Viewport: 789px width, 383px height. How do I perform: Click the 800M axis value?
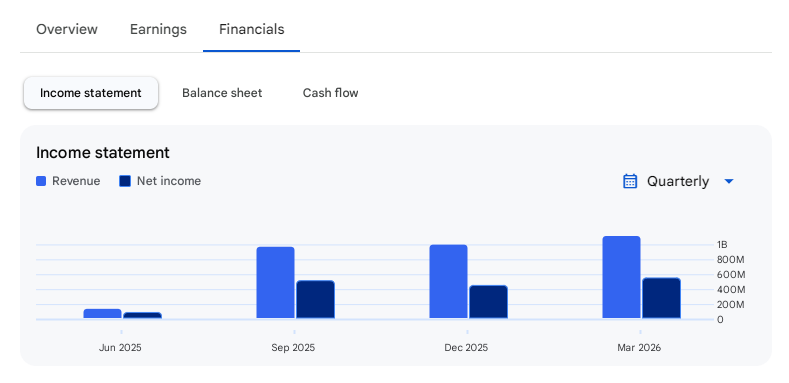730,260
